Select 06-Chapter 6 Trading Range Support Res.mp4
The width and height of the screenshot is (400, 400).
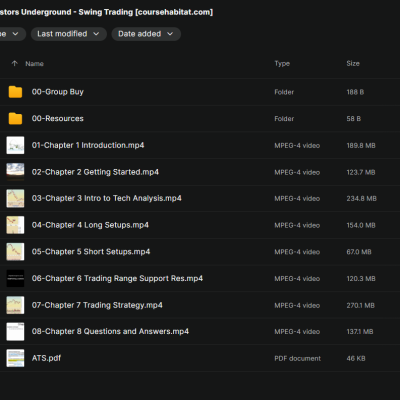pyautogui.click(x=117, y=278)
